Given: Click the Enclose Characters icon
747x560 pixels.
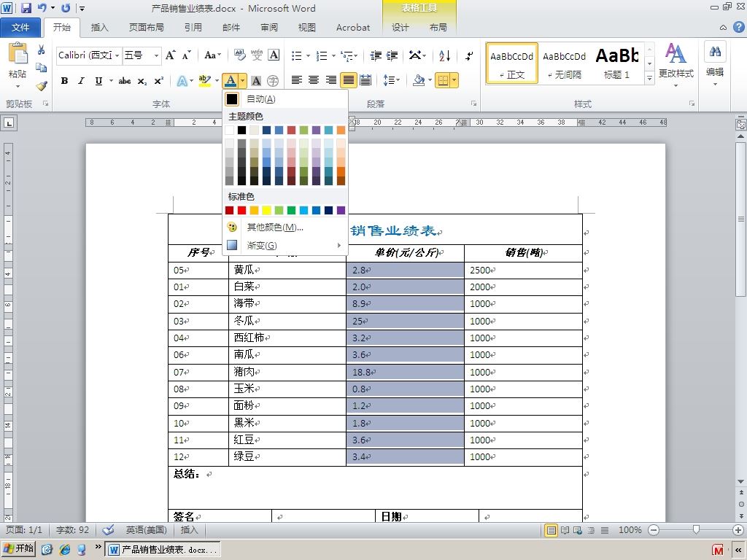Looking at the screenshot, I should (x=273, y=81).
